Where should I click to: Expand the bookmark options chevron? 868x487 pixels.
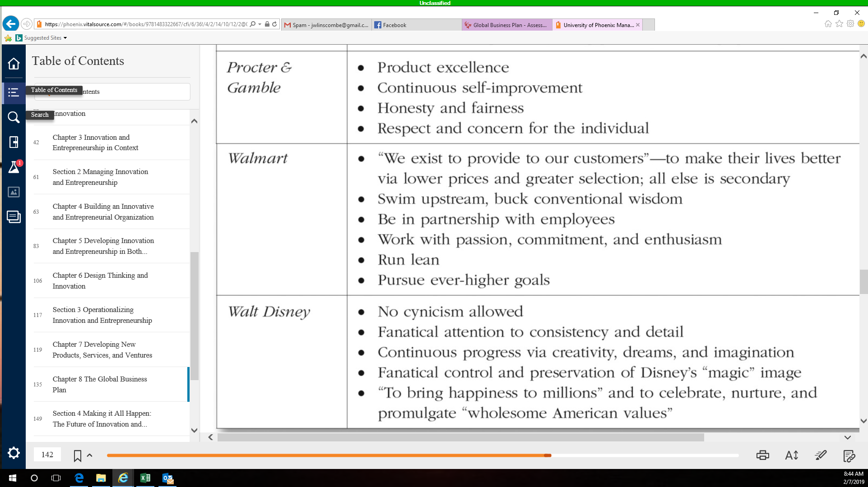(x=89, y=455)
